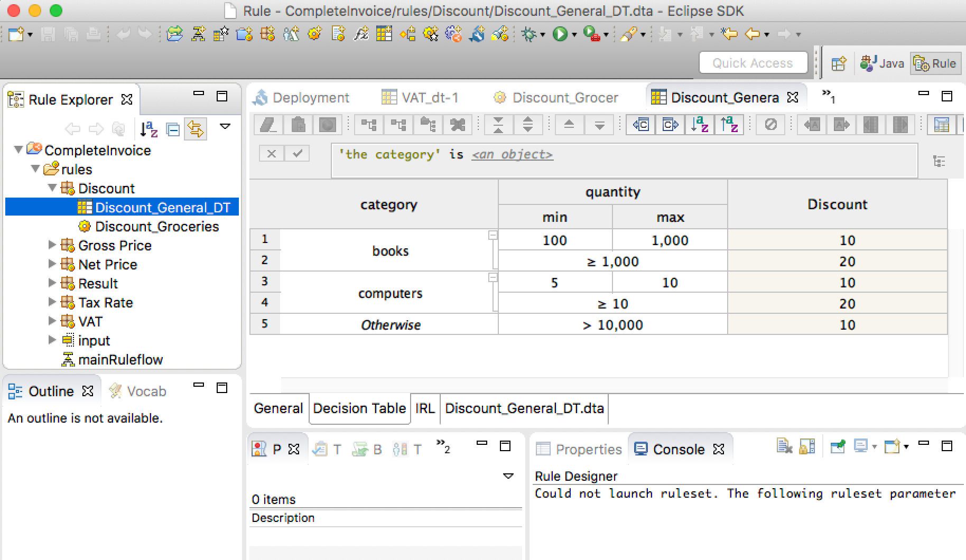
Task: Switch to the VAT_dt-1 editor tab
Action: click(420, 98)
